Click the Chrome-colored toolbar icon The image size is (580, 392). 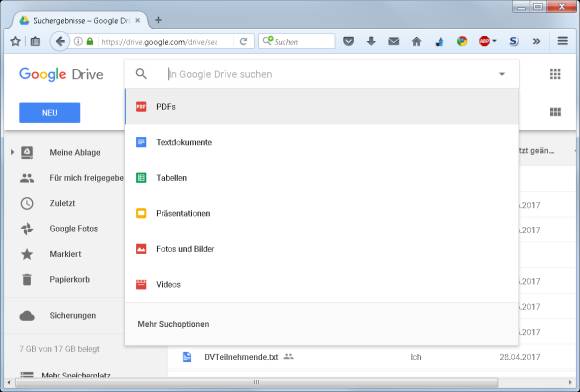pyautogui.click(x=462, y=41)
